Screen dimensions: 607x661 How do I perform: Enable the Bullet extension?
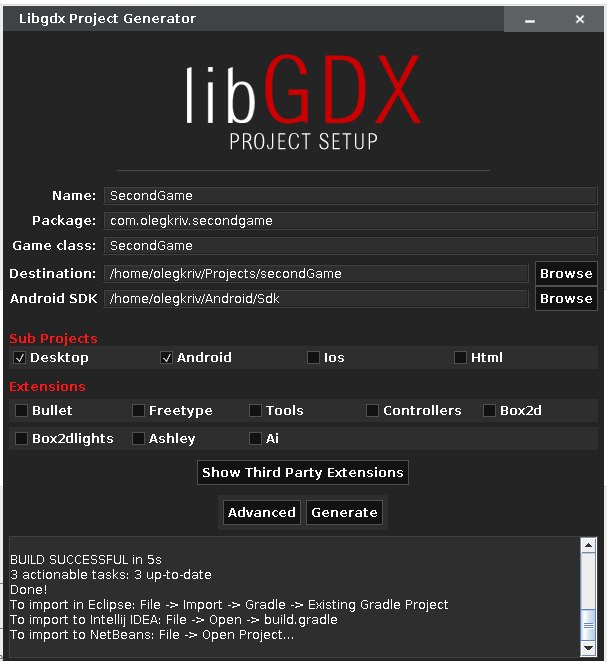coord(21,411)
